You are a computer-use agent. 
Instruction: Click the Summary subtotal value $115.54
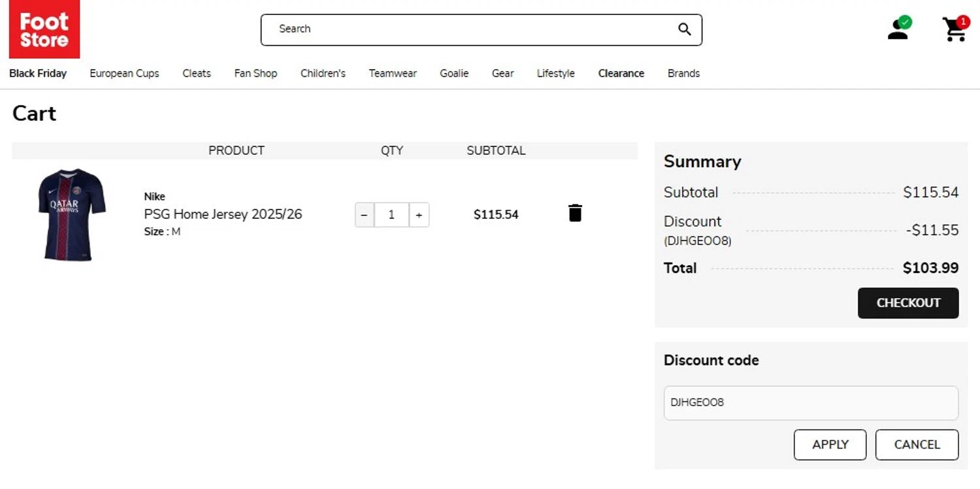point(931,192)
